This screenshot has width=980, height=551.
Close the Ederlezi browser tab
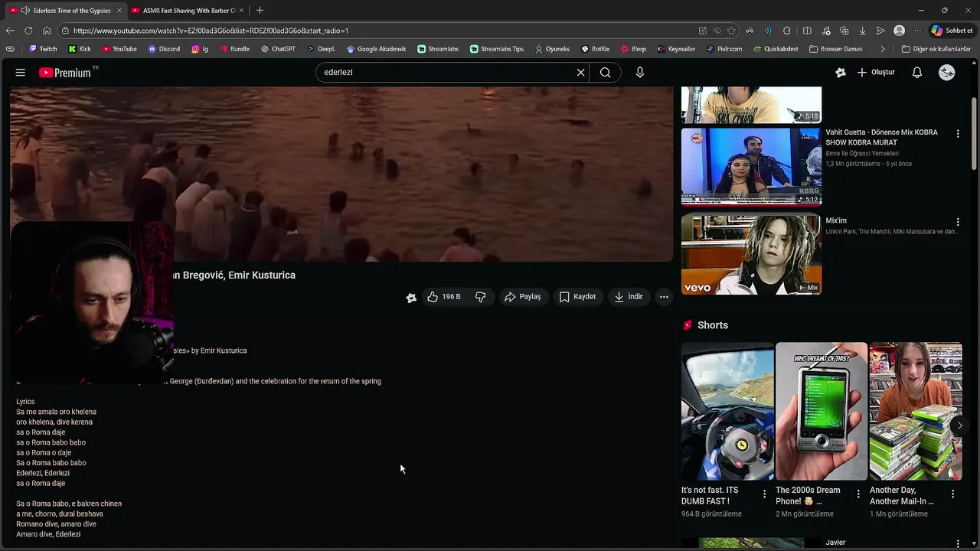click(119, 10)
